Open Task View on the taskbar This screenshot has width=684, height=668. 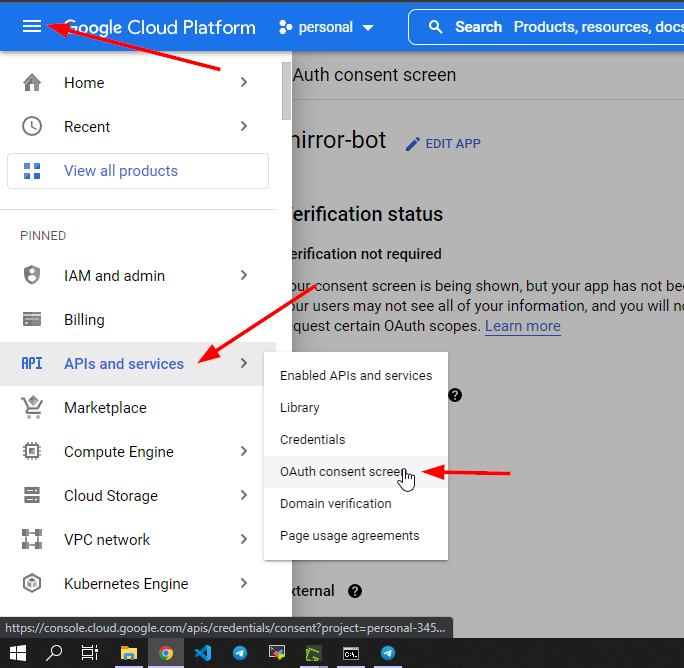tap(90, 653)
